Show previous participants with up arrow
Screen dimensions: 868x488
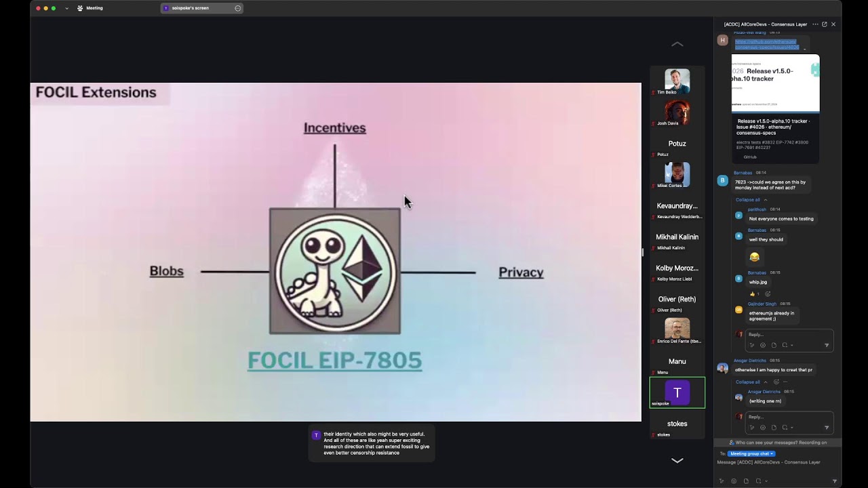pyautogui.click(x=677, y=44)
